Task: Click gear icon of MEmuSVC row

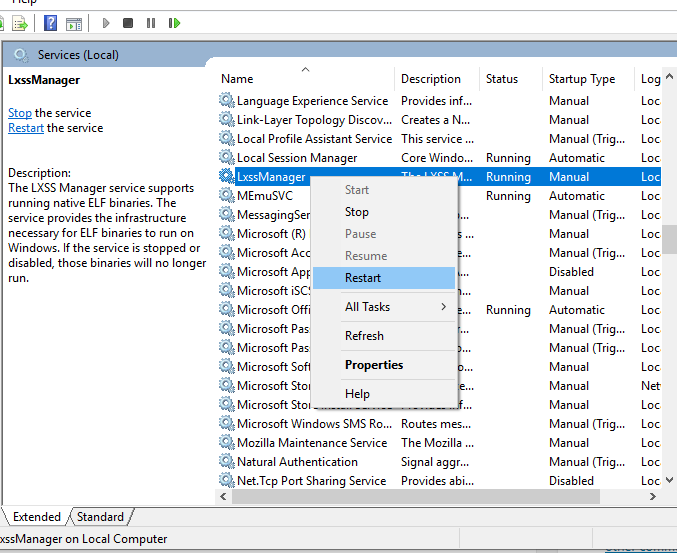Action: 226,195
